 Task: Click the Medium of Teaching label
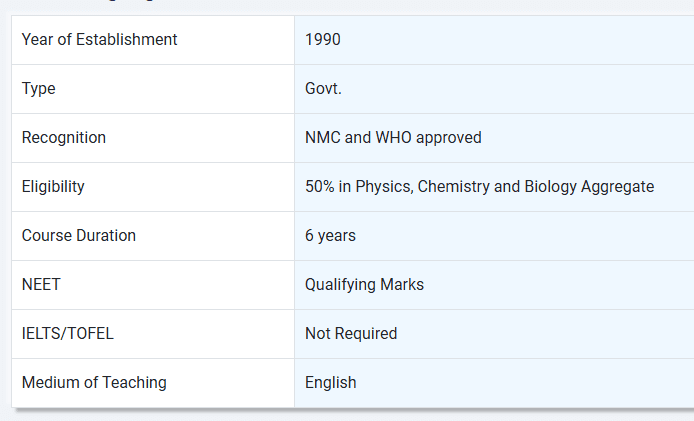point(94,383)
